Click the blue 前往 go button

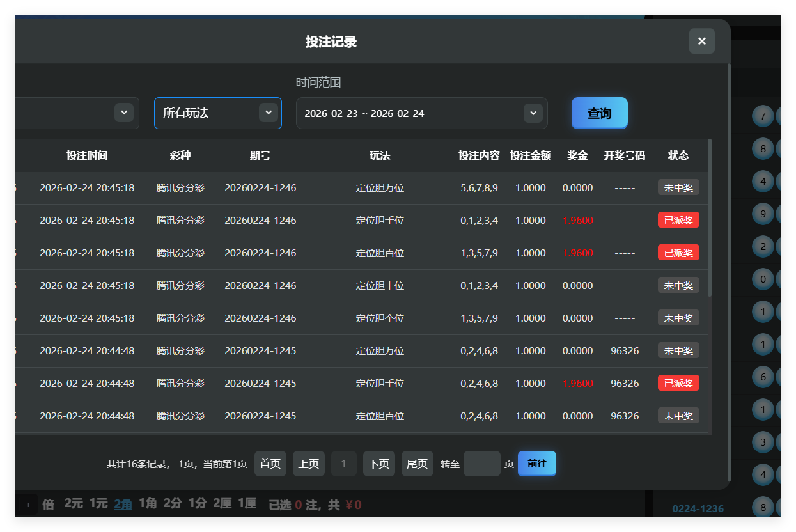coord(536,464)
